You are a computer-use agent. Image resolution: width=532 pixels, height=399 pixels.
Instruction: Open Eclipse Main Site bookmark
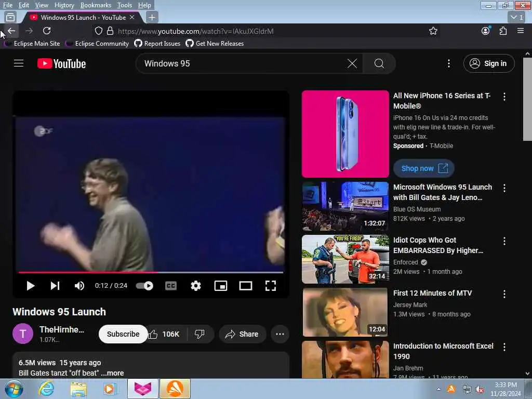[33, 44]
